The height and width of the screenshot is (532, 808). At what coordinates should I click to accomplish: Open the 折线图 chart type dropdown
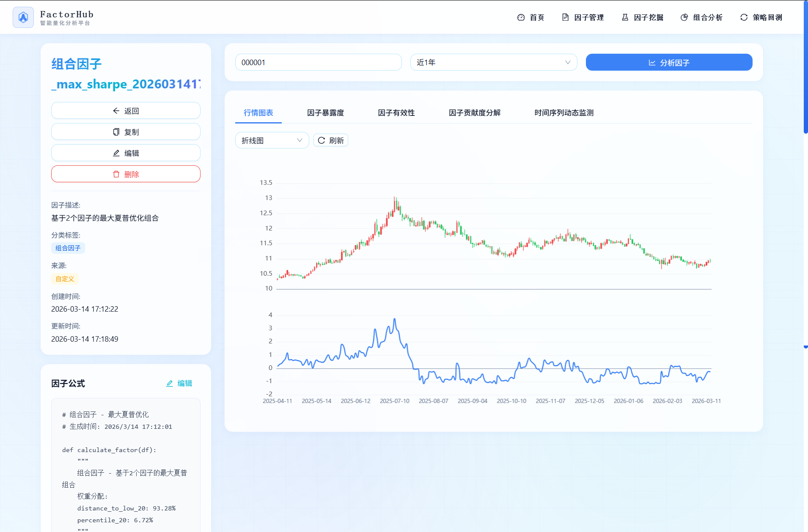(x=272, y=140)
